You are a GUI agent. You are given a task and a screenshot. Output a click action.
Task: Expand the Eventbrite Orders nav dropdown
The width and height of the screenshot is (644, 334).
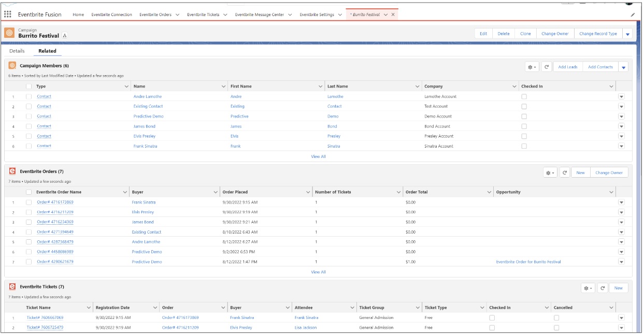tap(177, 14)
